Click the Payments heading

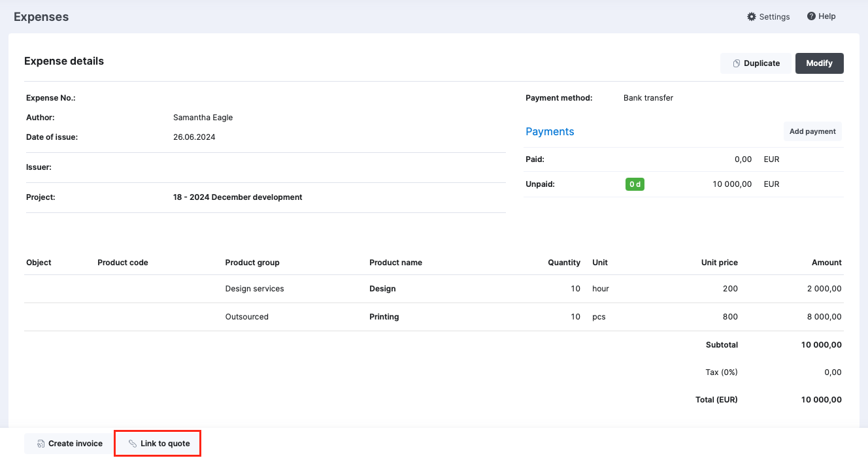tap(550, 131)
